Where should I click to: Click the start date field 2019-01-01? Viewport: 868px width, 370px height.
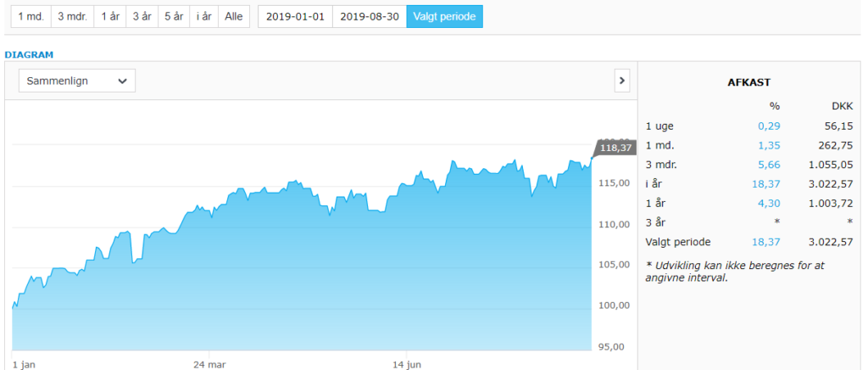[x=295, y=17]
